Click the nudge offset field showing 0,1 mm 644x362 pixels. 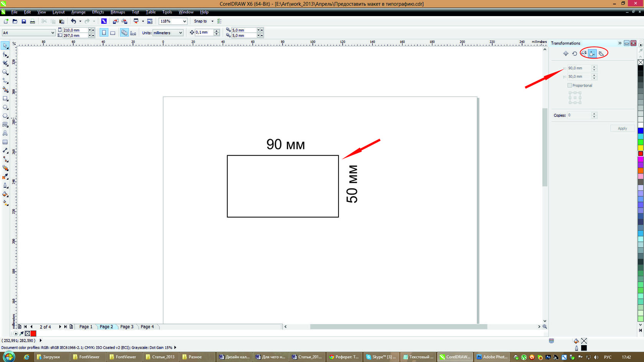pos(204,33)
